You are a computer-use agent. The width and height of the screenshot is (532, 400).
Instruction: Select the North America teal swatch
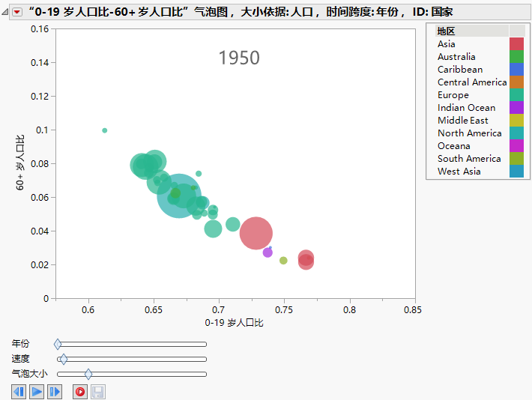[x=516, y=133]
